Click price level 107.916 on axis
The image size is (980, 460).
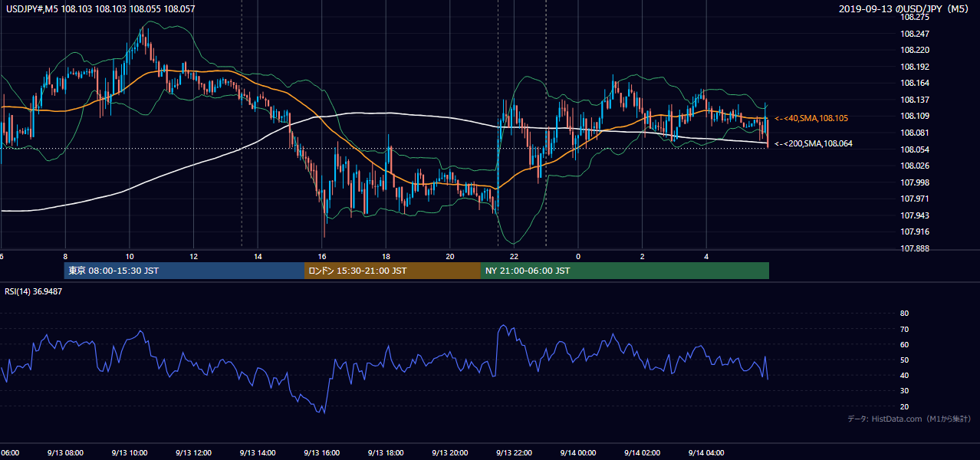point(914,232)
